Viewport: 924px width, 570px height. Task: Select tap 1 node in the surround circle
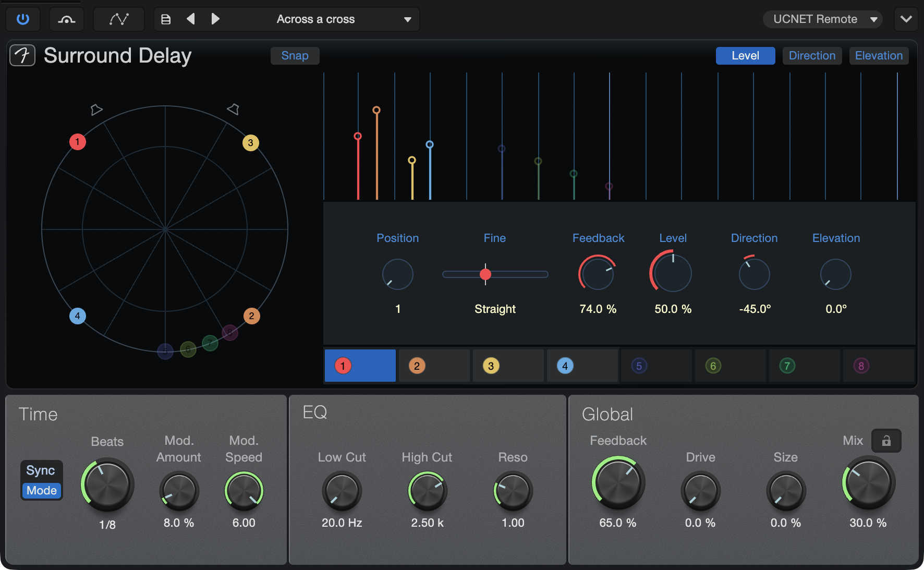[x=78, y=142]
